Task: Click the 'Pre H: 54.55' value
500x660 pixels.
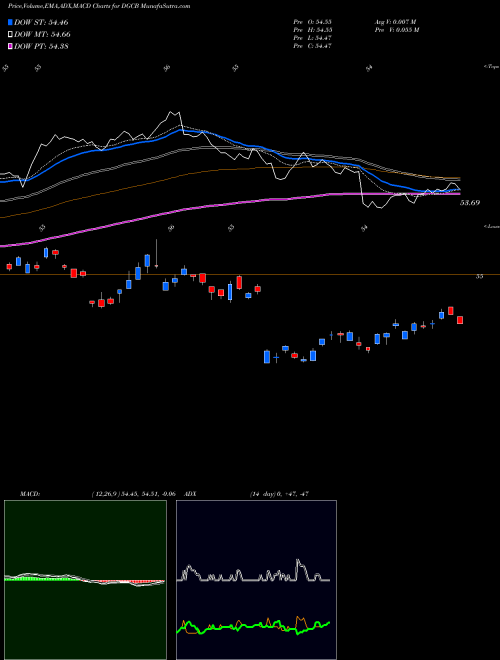Action: click(312, 30)
